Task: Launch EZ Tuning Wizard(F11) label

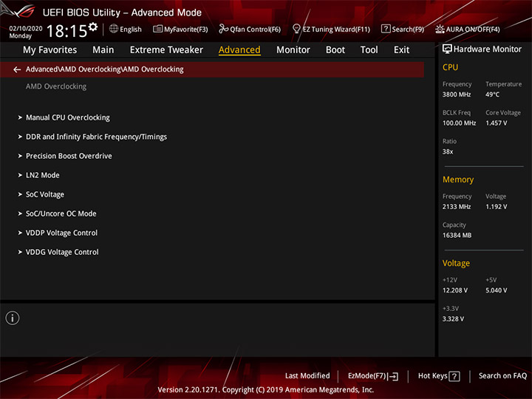Action: (336, 30)
